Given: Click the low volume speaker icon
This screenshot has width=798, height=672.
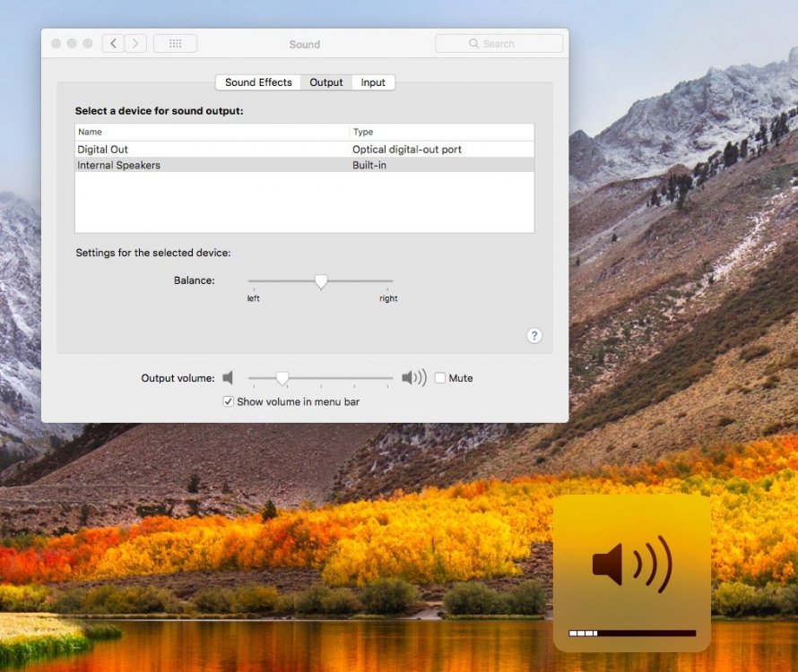Looking at the screenshot, I should tap(228, 377).
